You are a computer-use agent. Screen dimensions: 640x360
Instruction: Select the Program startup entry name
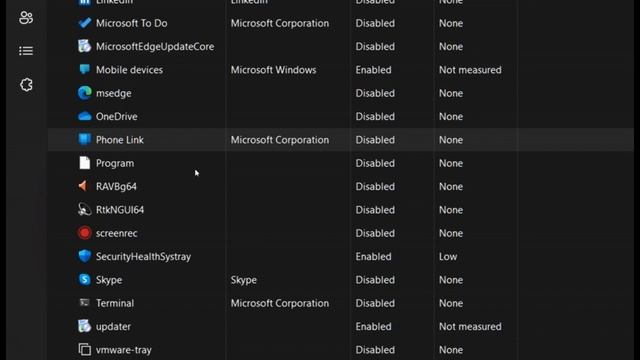point(115,163)
